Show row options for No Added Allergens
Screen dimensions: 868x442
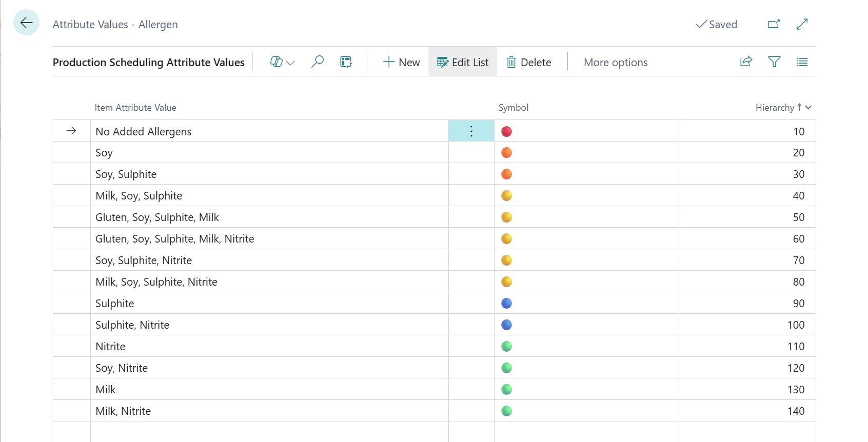(x=471, y=131)
